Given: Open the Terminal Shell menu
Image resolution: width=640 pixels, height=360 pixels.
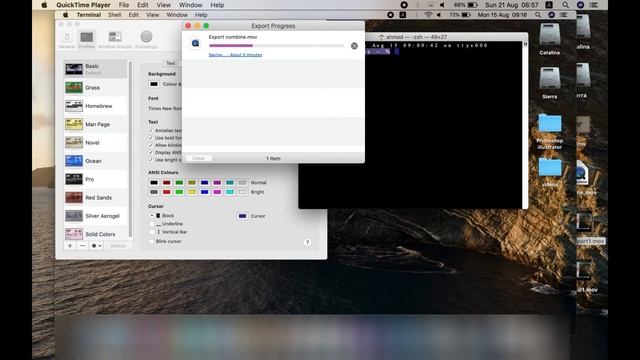Looking at the screenshot, I should (114, 15).
